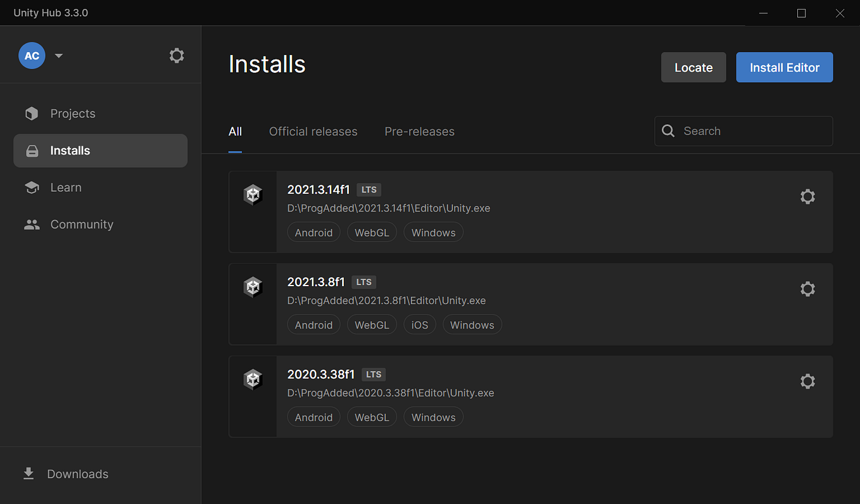The width and height of the screenshot is (860, 504).
Task: Click the Install Editor button
Action: click(784, 67)
